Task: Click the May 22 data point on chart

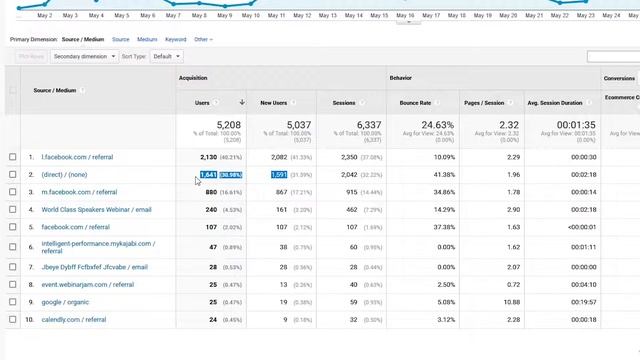Action: 560,3
